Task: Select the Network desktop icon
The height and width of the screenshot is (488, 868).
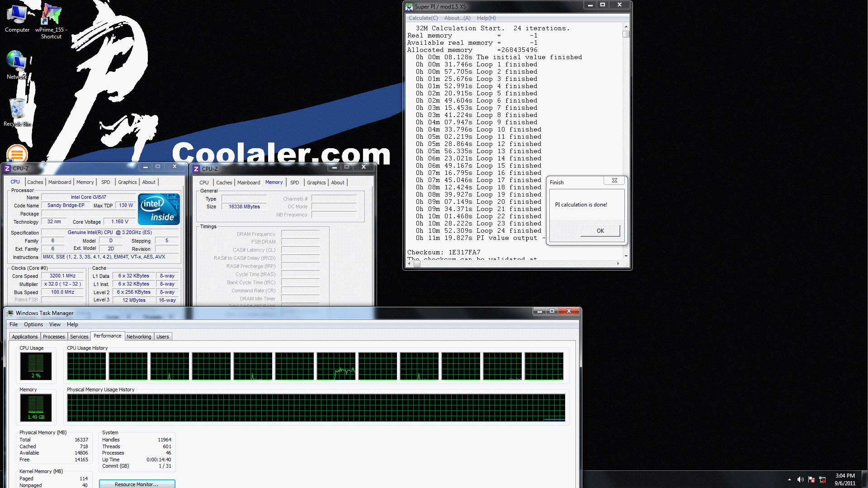Action: tap(17, 65)
